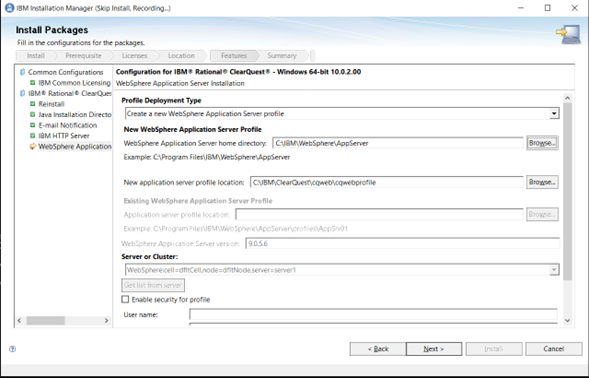Select the Install wizard step

click(x=36, y=56)
